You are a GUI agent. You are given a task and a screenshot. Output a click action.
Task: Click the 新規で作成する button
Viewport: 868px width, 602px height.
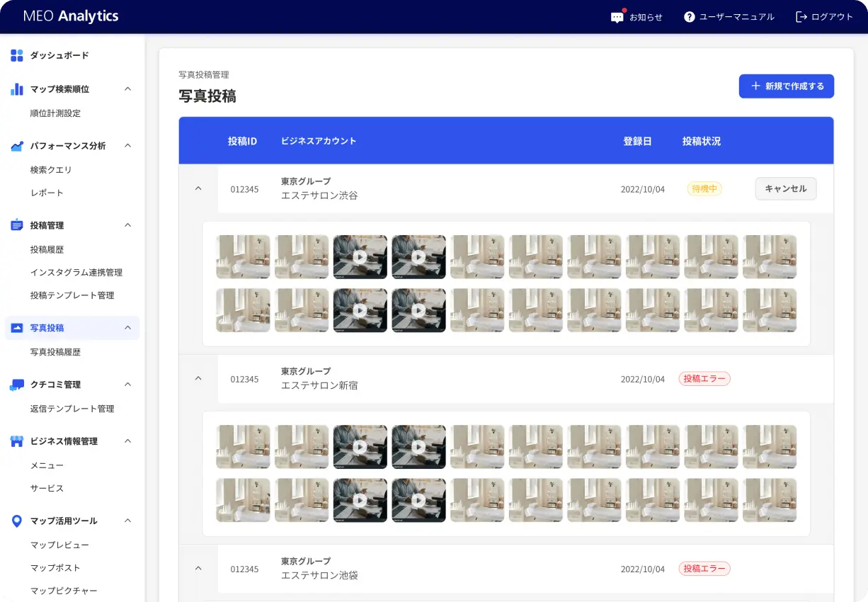(x=786, y=85)
